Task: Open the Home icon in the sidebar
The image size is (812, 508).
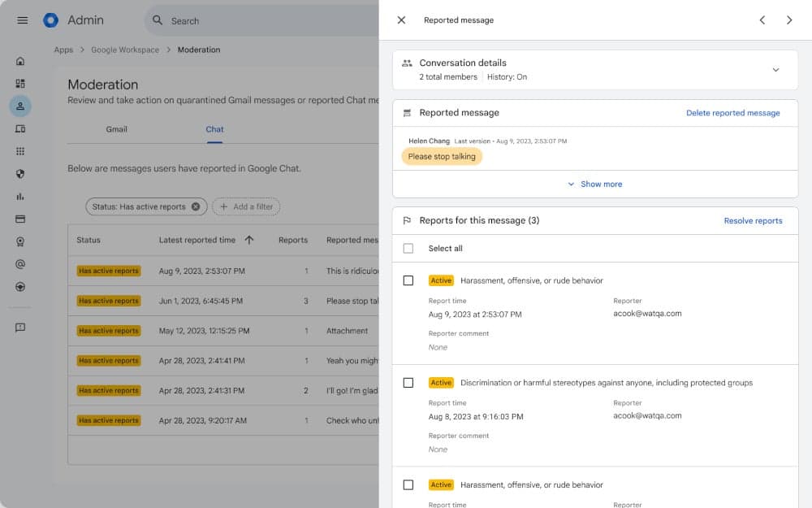Action: click(21, 60)
